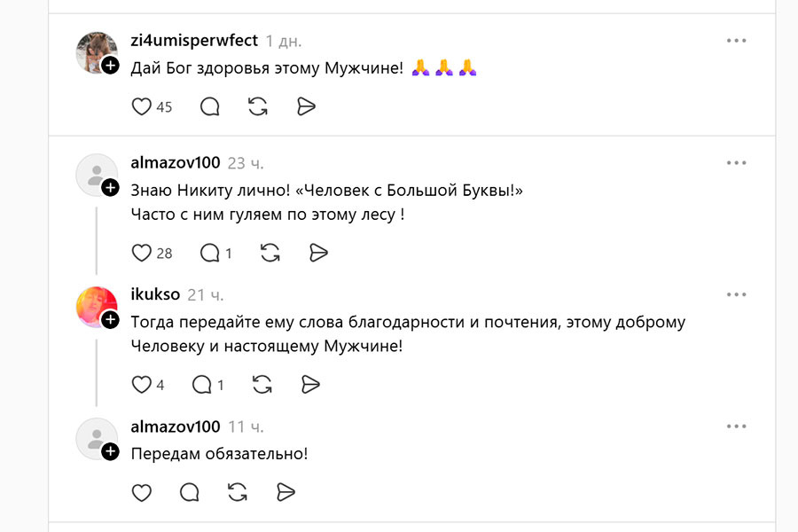Open the share arrow below ikukso's reply
Image resolution: width=798 pixels, height=532 pixels.
pos(310,384)
